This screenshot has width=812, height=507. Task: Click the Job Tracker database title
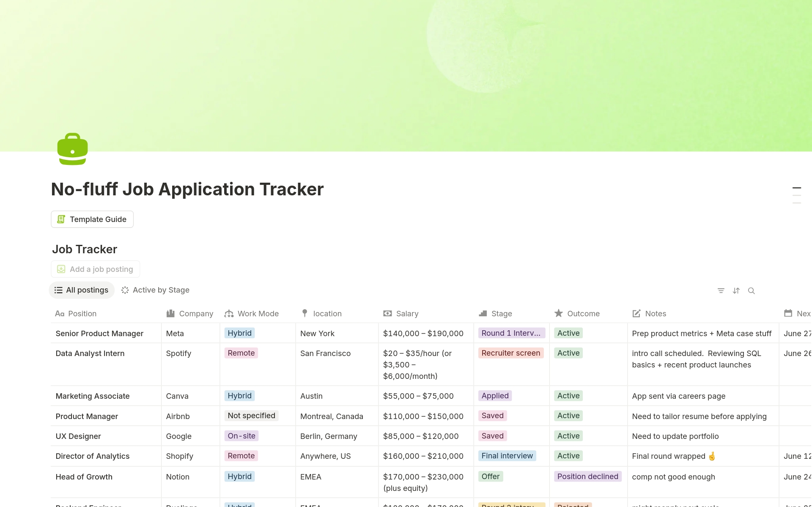click(85, 249)
